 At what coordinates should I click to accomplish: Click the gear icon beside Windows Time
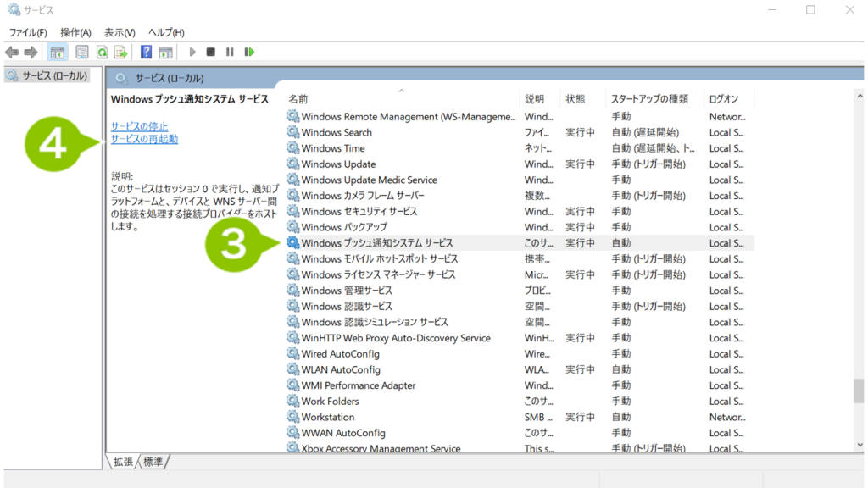[x=292, y=147]
